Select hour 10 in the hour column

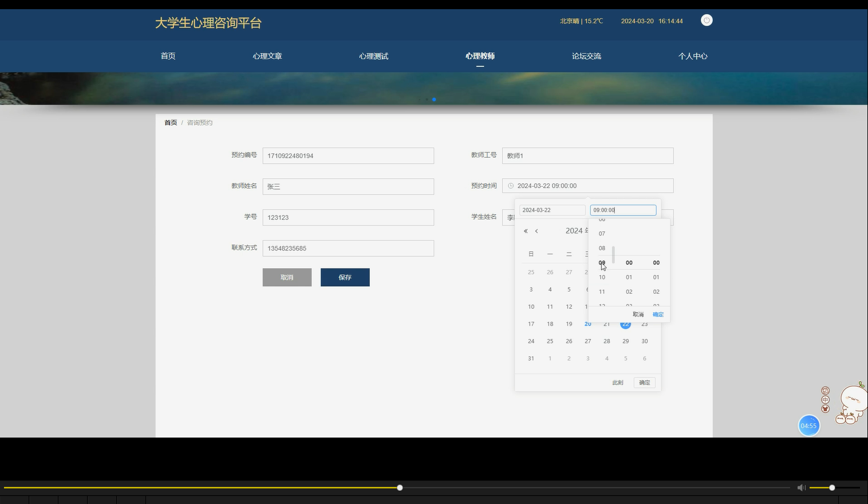tap(602, 277)
